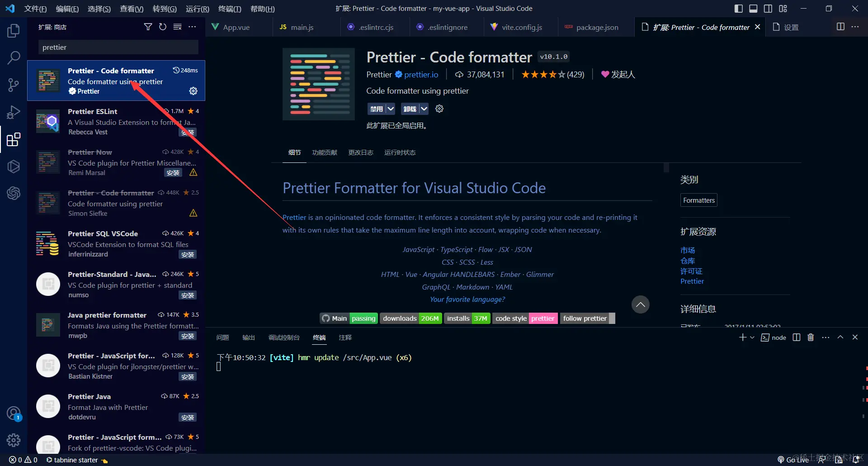Open the prettier.io publisher link
Viewport: 868px width, 466px height.
tap(421, 75)
